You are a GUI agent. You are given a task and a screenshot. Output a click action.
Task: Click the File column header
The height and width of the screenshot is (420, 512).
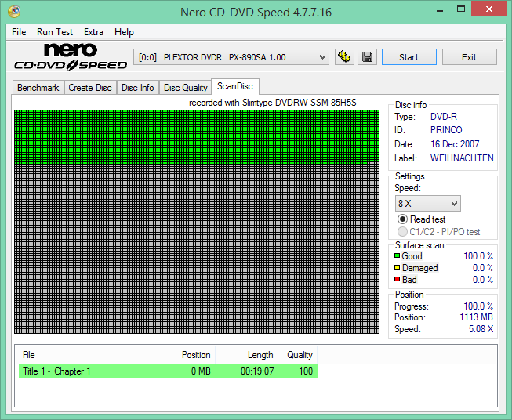pos(94,355)
